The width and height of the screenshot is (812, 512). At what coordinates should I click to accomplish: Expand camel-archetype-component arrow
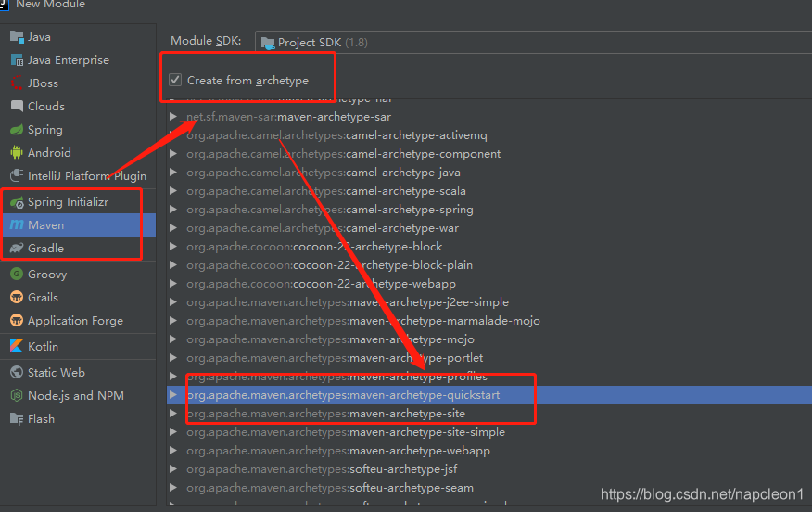(x=173, y=154)
